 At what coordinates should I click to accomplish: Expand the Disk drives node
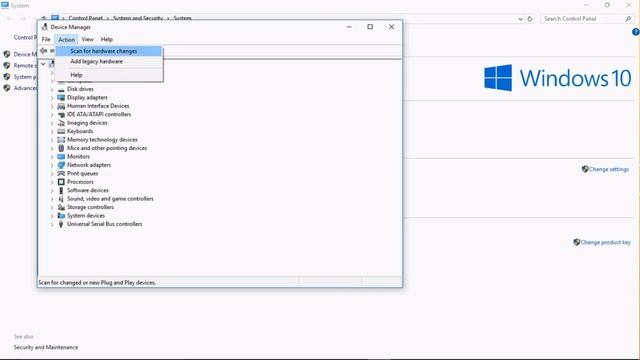52,89
